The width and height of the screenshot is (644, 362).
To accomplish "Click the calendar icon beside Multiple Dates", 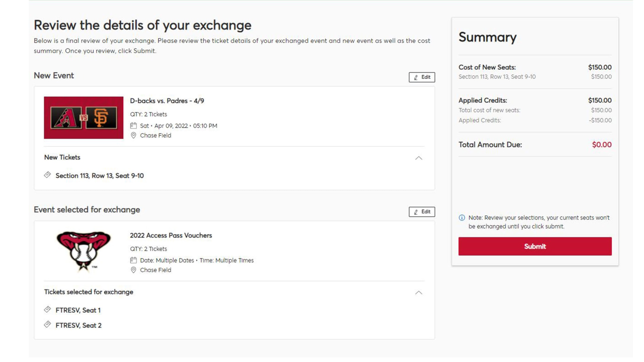I will [133, 260].
